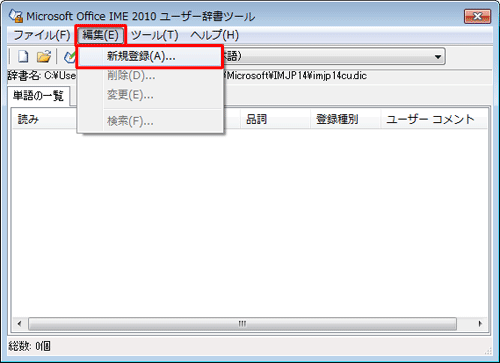Click the horizontal scrollbar right arrow
500x363 pixels.
[480, 324]
